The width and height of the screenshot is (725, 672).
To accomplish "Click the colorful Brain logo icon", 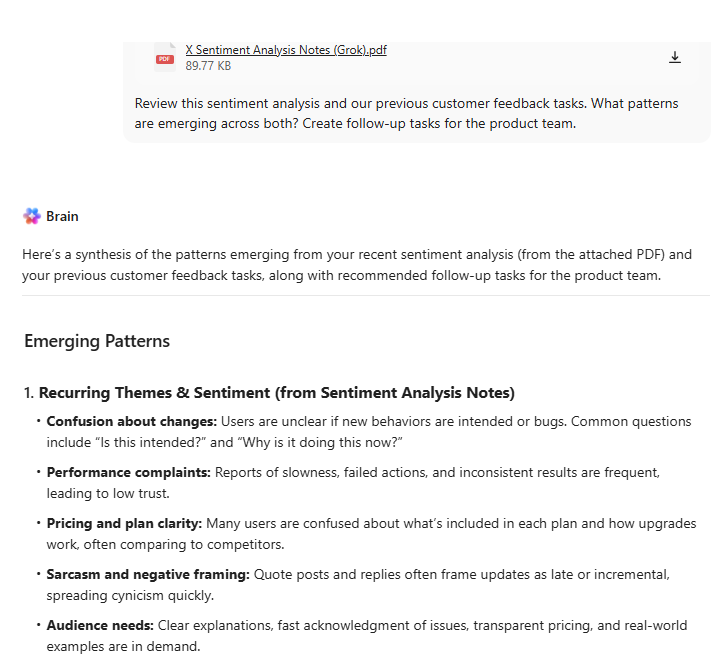I will [x=31, y=216].
